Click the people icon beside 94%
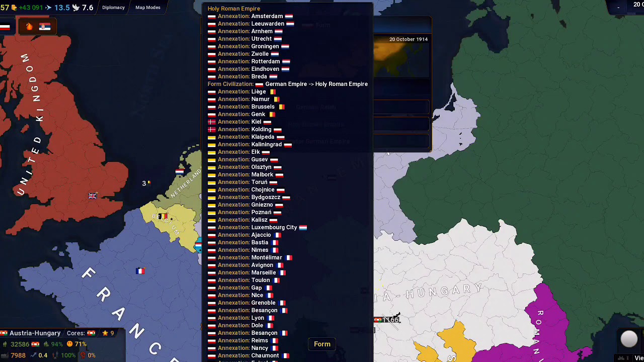 [x=46, y=344]
